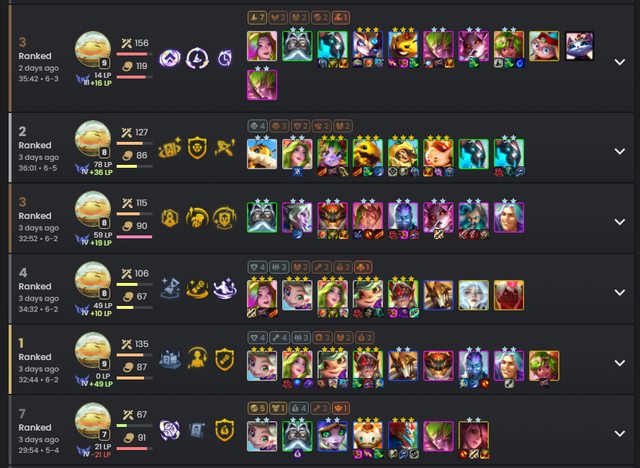Expand the first 3rd place match details
Viewport: 640px width, 468px height.
pyautogui.click(x=620, y=62)
